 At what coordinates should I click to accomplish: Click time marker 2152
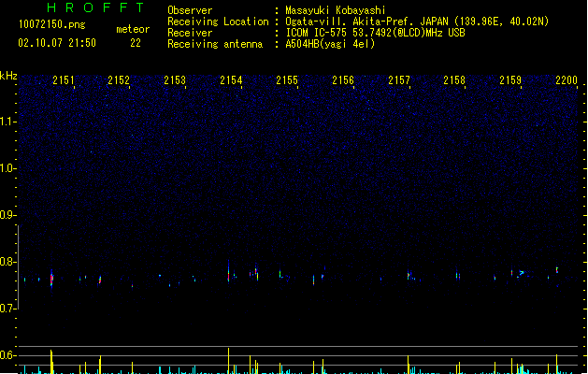pos(119,80)
